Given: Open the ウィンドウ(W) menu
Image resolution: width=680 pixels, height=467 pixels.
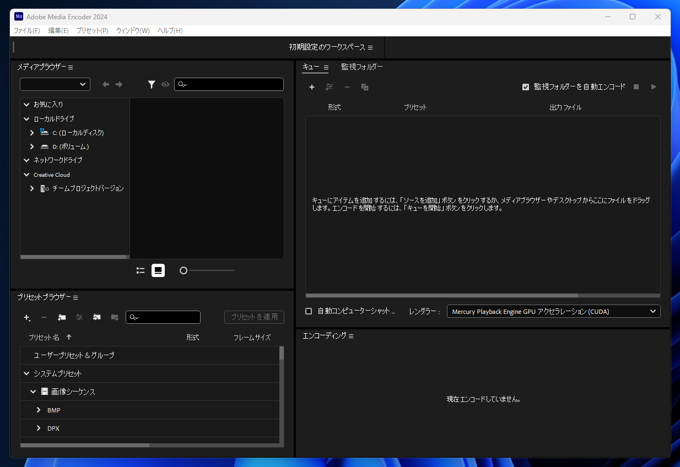Looking at the screenshot, I should [133, 31].
